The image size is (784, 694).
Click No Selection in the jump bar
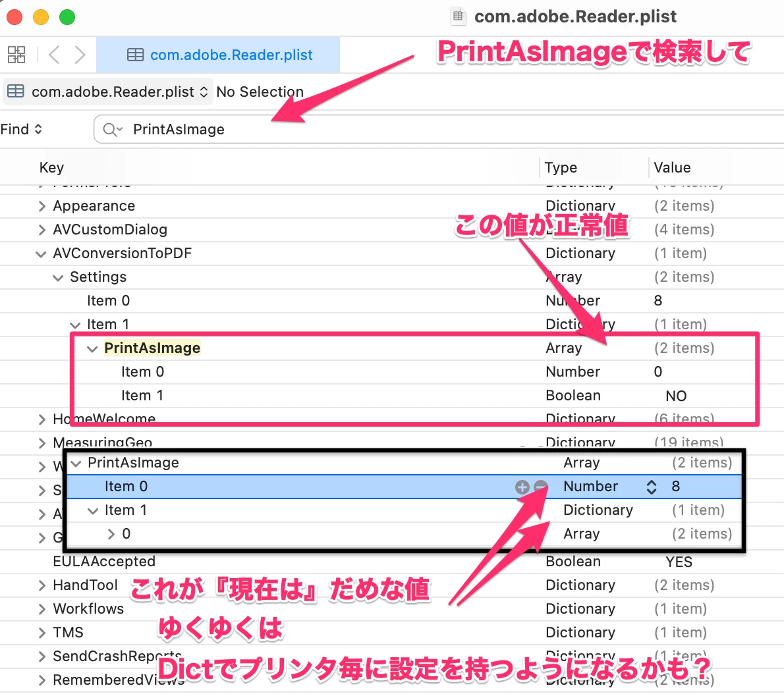[260, 92]
